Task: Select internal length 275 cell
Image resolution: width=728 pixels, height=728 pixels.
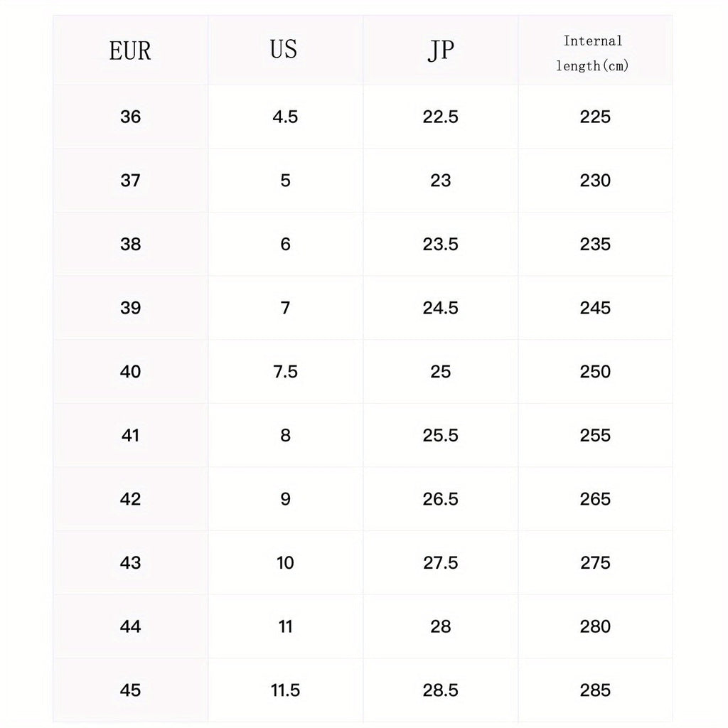Action: point(595,562)
